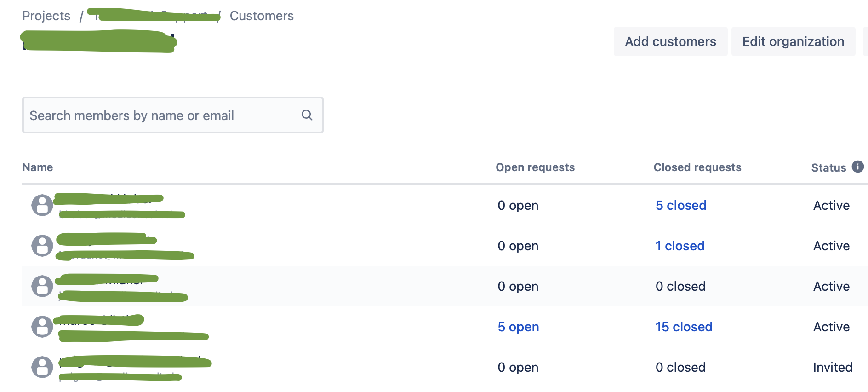Click the fourth customer's avatar icon
This screenshot has width=868, height=392.
tap(42, 327)
